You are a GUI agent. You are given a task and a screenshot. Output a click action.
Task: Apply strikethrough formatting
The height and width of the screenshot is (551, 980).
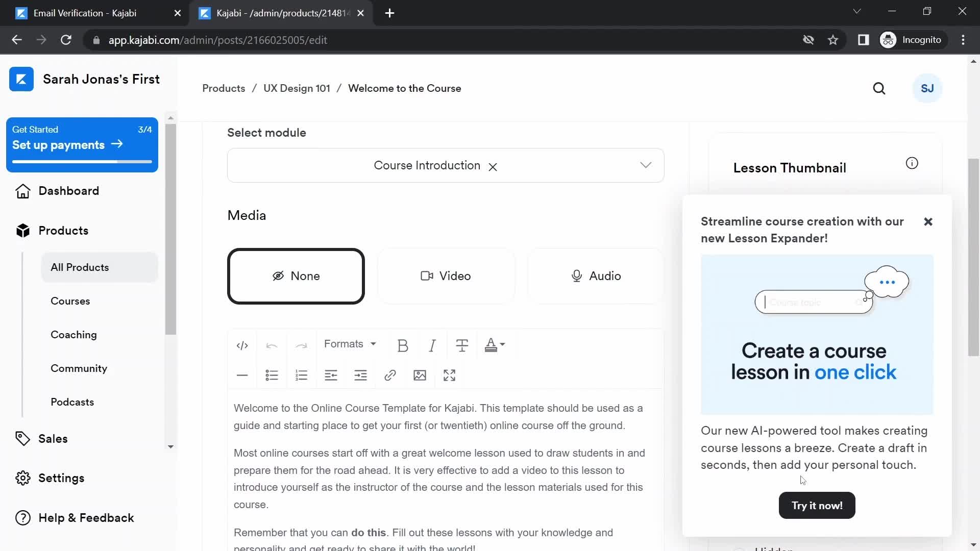point(462,345)
